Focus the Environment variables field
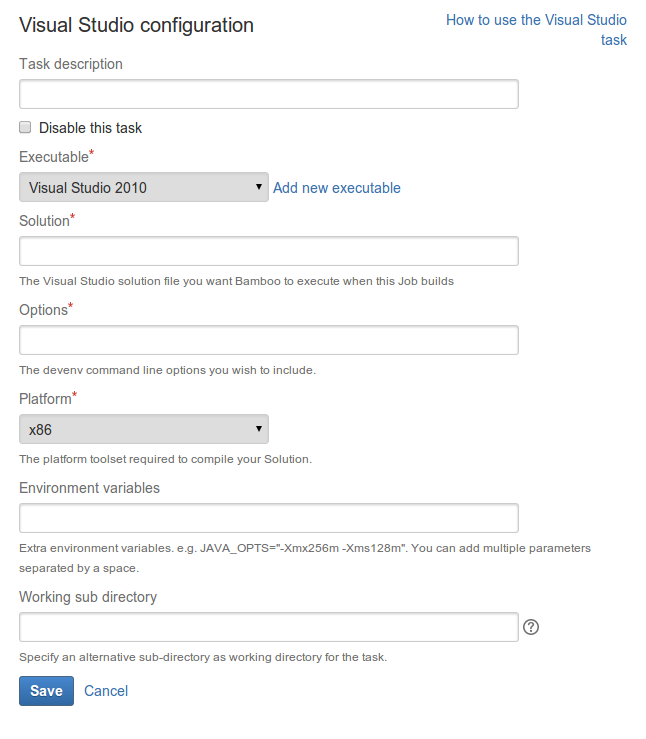This screenshot has width=646, height=739. click(x=269, y=518)
